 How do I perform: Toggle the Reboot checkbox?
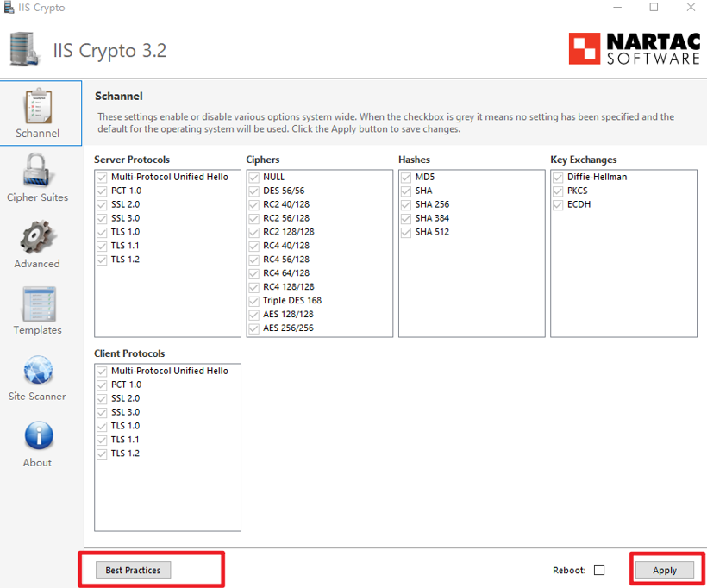coord(599,570)
